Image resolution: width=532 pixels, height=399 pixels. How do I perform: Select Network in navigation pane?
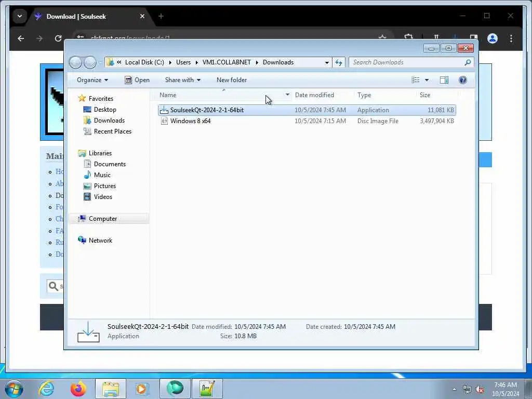point(100,240)
